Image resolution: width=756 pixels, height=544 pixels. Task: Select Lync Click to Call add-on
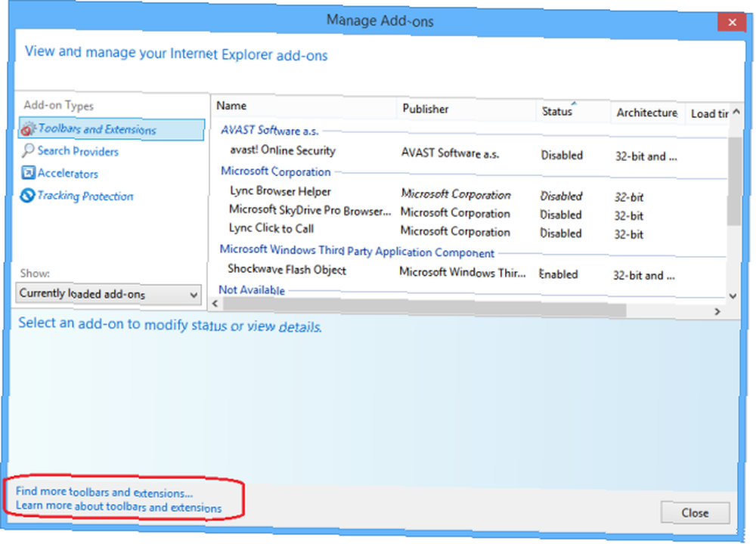coord(271,228)
